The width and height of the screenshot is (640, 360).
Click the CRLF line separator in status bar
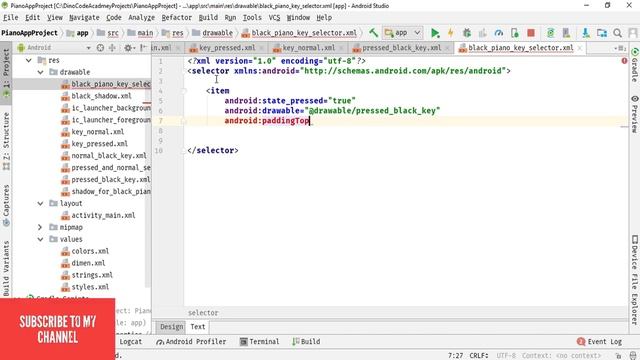[x=478, y=356]
